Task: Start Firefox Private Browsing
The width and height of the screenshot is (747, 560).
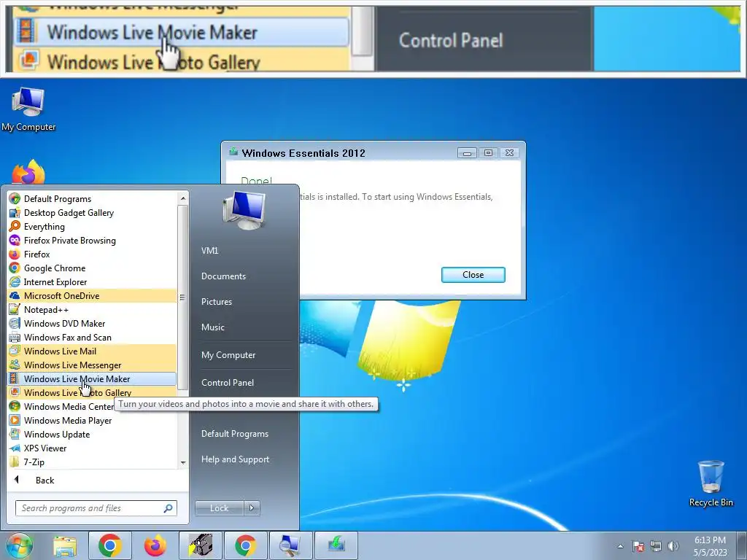Action: [93, 241]
